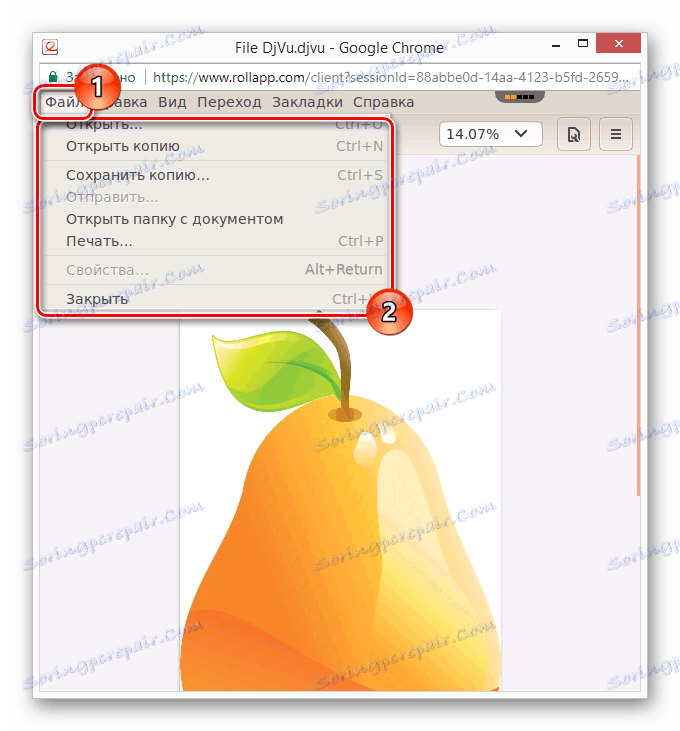Click the Свойства… menu entry
This screenshot has height=731, width=680.
pyautogui.click(x=216, y=269)
